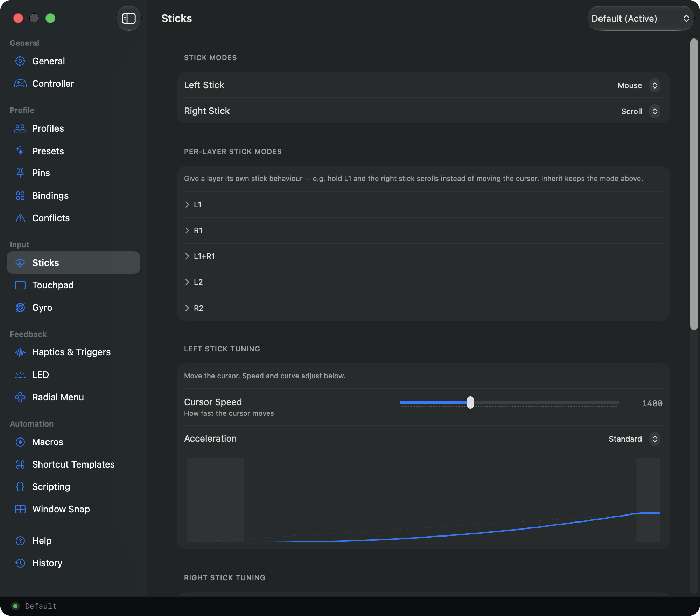This screenshot has height=616, width=700.
Task: Open the Default (Active) profile dropdown
Action: (640, 19)
